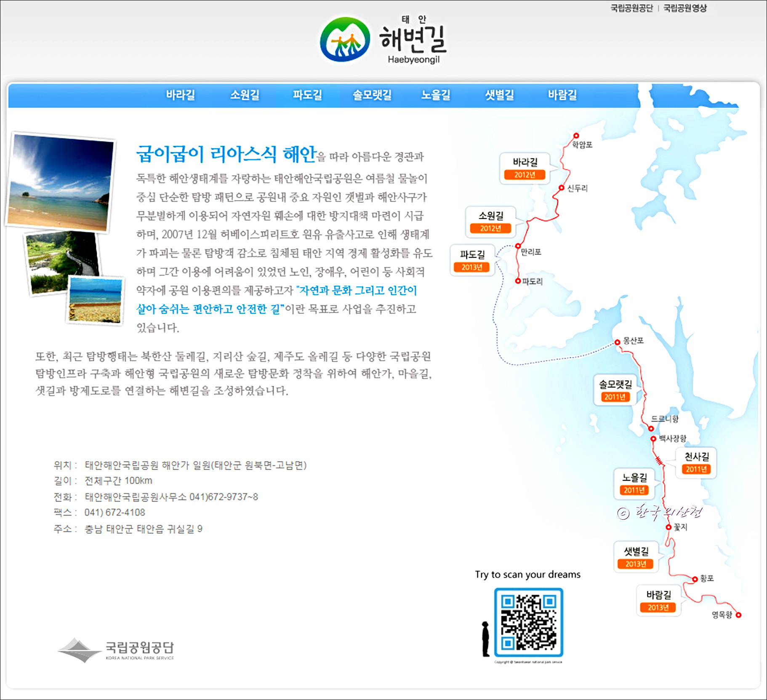Click the 국립공원공단 footer logo

click(116, 650)
